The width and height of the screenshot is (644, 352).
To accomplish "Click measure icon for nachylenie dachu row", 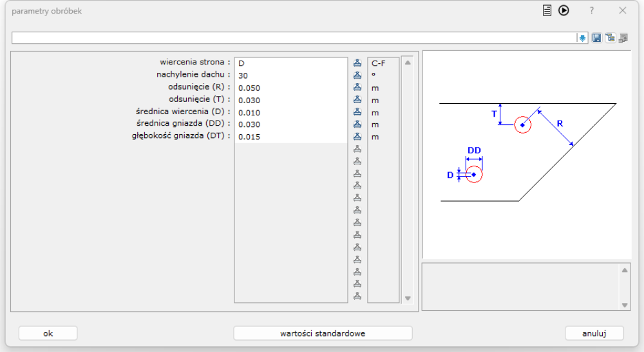I will point(357,75).
